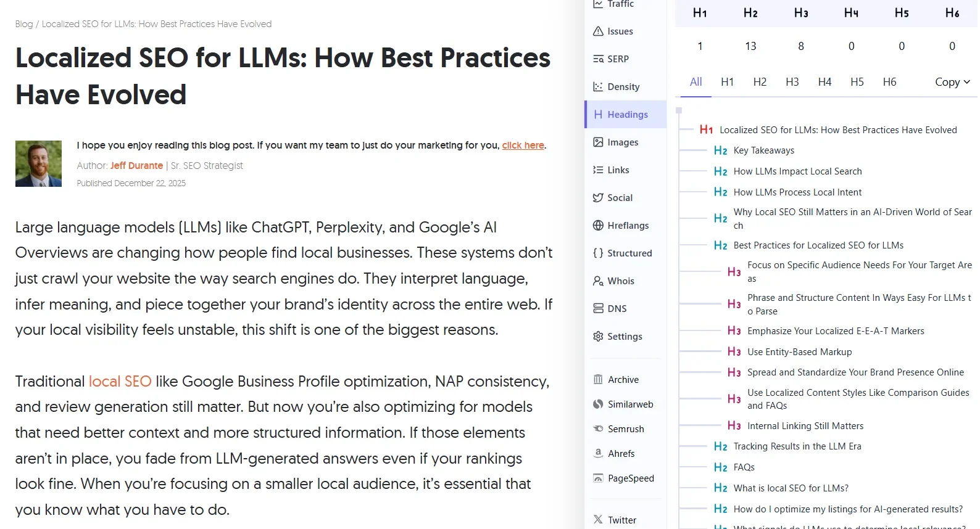Click the DNS server icon
The image size is (980, 529).
(x=598, y=309)
